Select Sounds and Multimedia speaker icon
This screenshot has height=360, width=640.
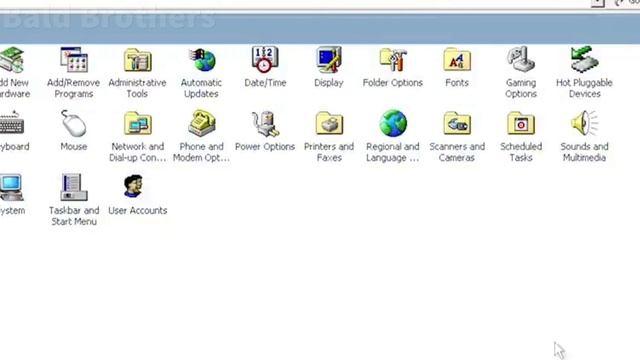tap(584, 123)
